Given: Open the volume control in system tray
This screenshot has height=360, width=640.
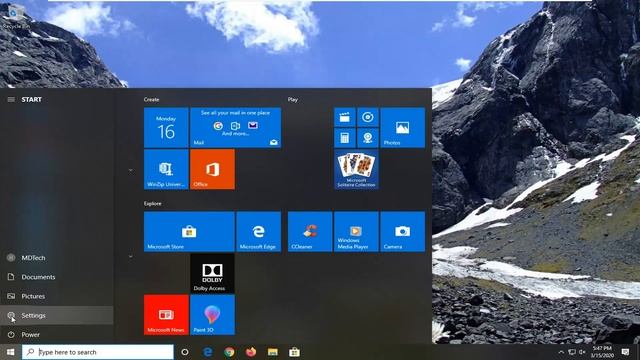Looking at the screenshot, I should click(x=582, y=352).
